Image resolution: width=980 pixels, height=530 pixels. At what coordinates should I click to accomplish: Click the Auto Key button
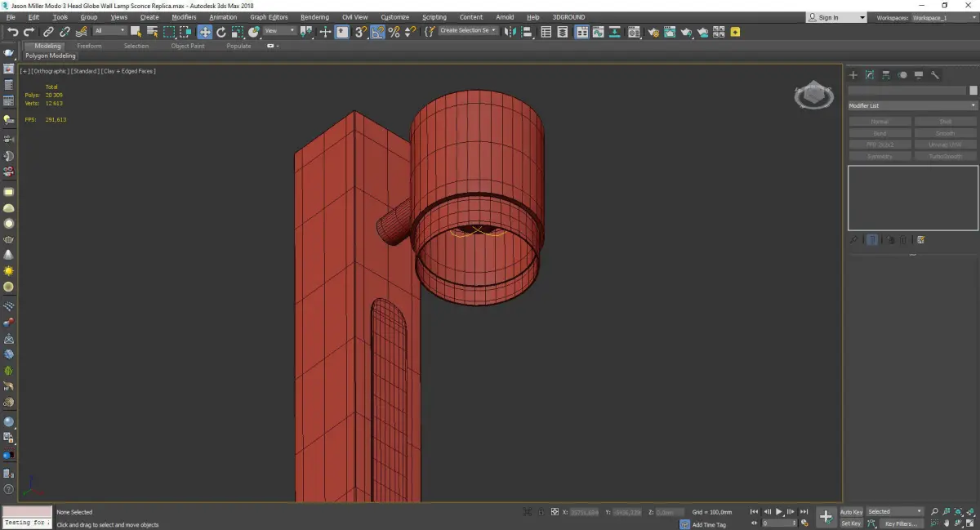[x=851, y=512]
